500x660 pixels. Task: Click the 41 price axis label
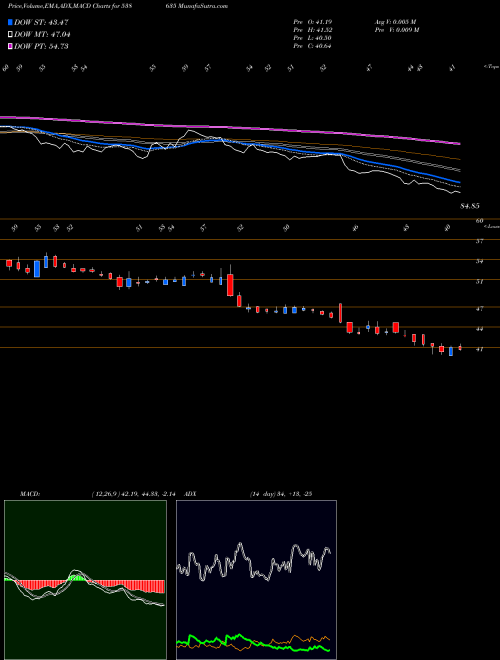(479, 349)
